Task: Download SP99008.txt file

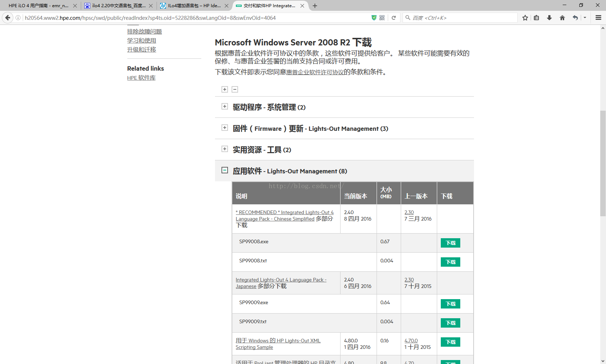Action: tap(450, 262)
